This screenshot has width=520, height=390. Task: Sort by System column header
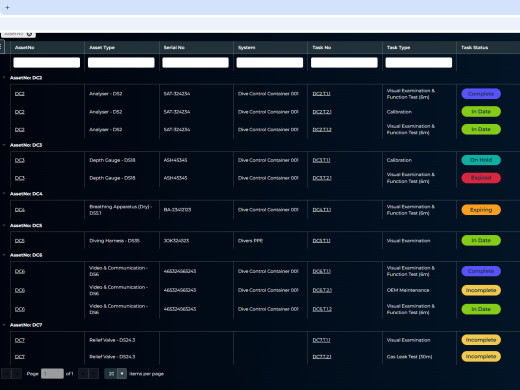(x=247, y=48)
